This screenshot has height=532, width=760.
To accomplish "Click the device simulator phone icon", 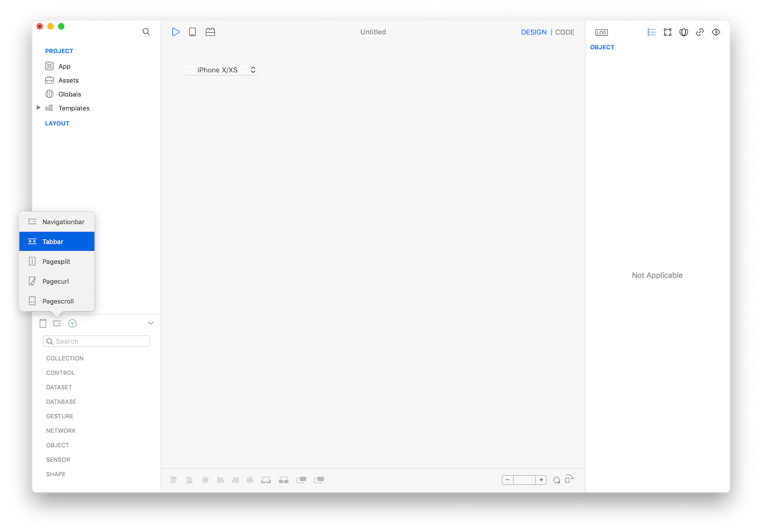I will tap(192, 32).
